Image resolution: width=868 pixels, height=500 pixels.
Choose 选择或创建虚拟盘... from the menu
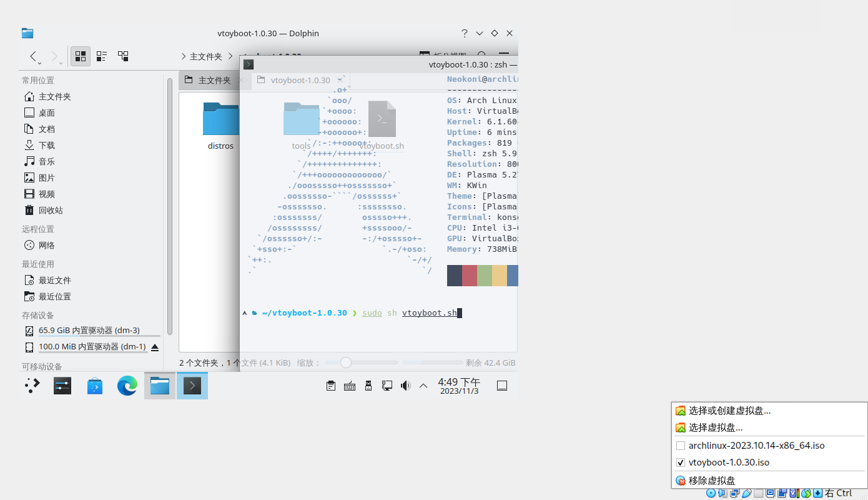pos(769,411)
